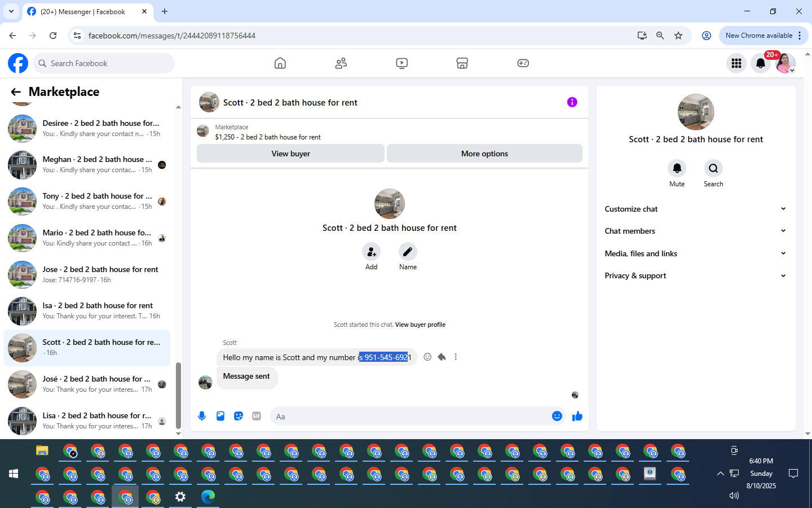Open the Watch video icon
This screenshot has height=508, width=812.
pyautogui.click(x=402, y=63)
